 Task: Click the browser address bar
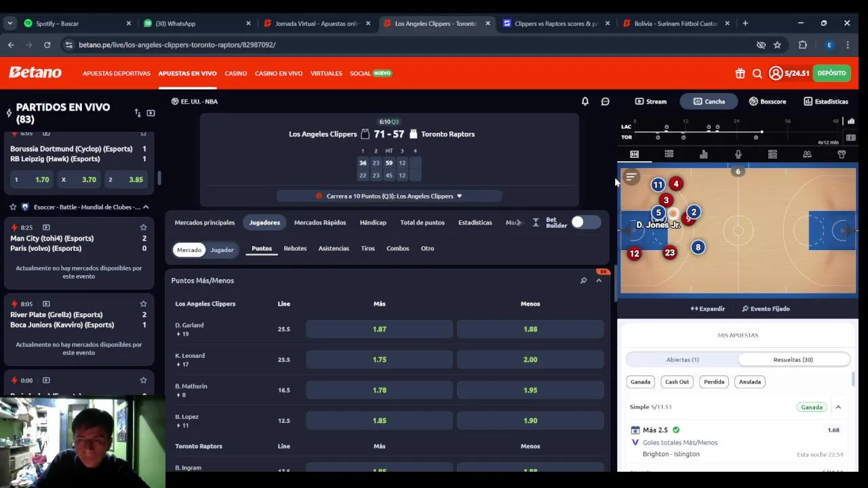click(x=407, y=45)
